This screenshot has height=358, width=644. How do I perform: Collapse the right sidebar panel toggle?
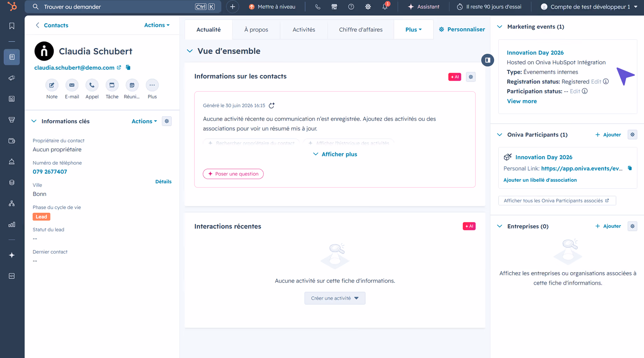coord(487,60)
